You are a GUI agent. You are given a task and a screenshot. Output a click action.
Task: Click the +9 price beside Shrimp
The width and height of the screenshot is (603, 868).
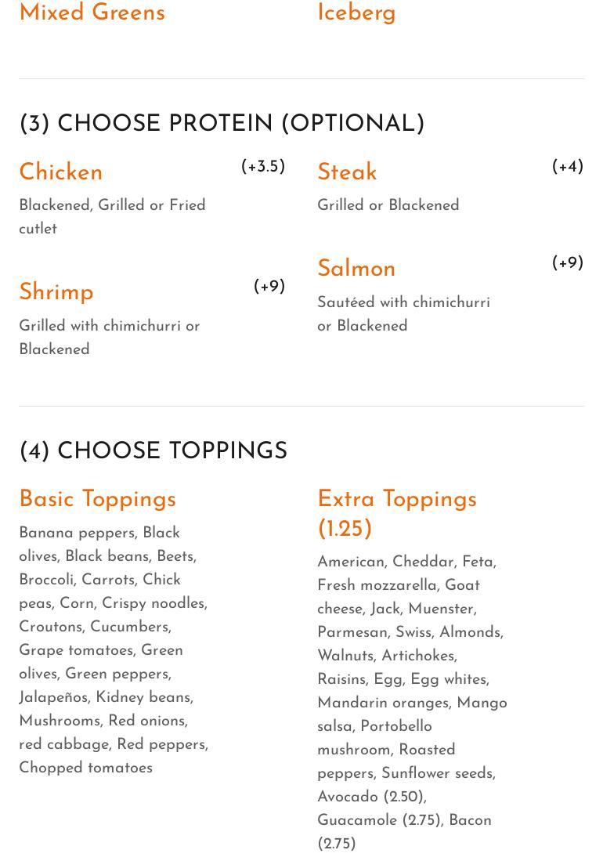[x=269, y=287]
